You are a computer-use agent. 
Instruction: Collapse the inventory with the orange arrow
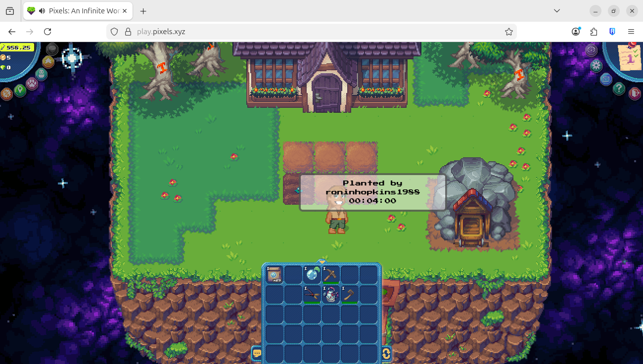(x=322, y=262)
